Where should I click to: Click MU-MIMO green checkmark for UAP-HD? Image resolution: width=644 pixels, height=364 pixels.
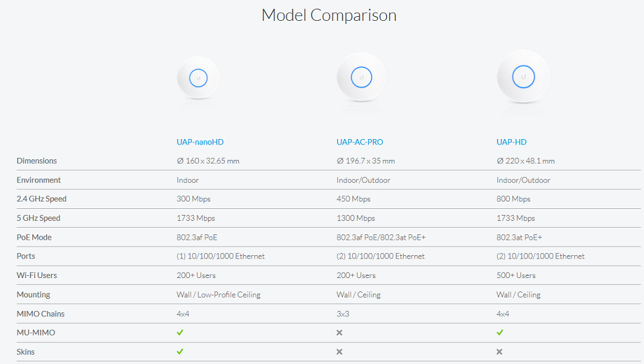tap(500, 332)
